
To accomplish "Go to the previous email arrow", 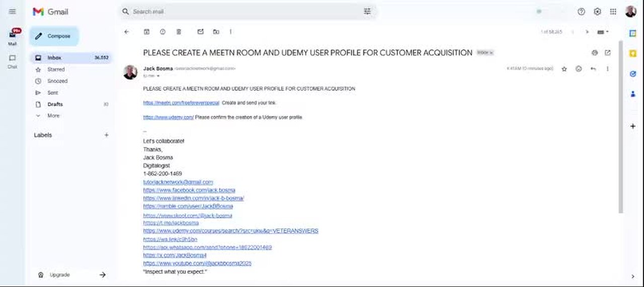I will point(573,32).
